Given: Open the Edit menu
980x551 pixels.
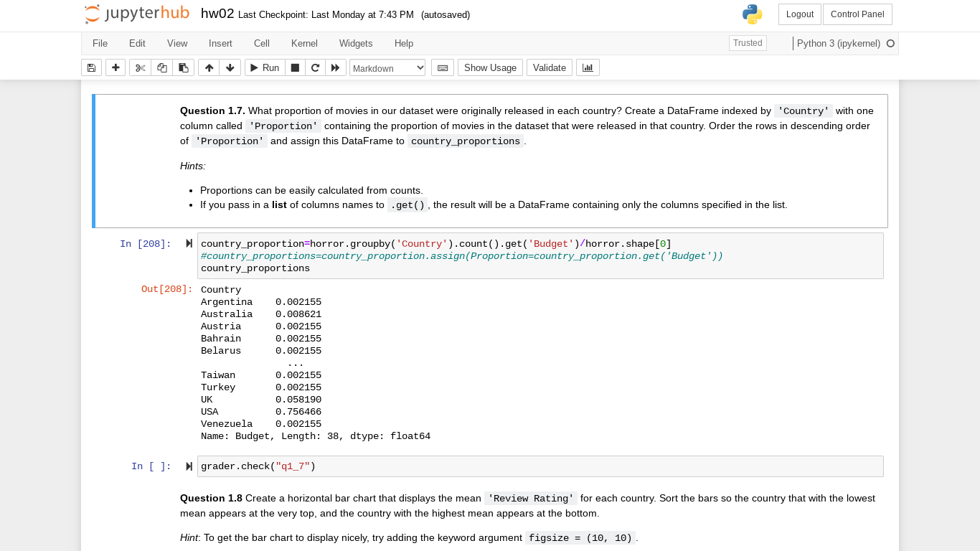Looking at the screenshot, I should click(x=137, y=43).
